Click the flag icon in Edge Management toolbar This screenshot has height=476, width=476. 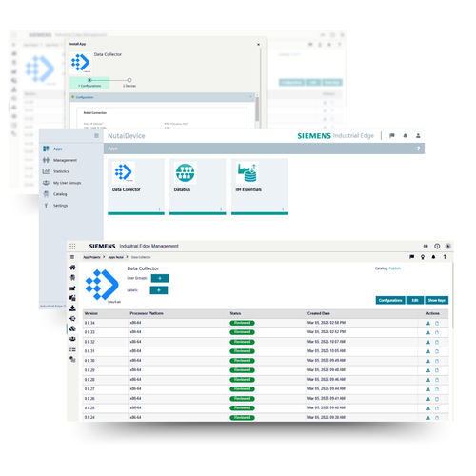tap(412, 257)
